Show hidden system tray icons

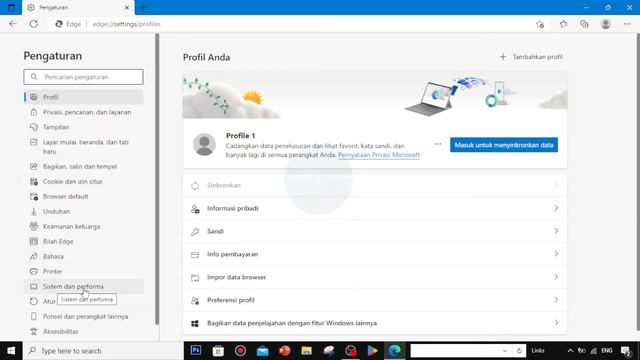pyautogui.click(x=570, y=351)
